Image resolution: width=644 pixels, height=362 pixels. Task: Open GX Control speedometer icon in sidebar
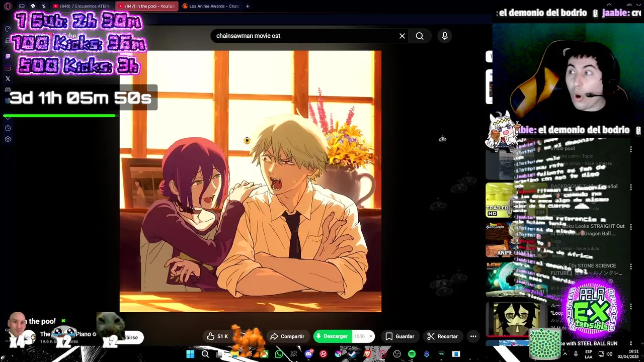coord(8,29)
